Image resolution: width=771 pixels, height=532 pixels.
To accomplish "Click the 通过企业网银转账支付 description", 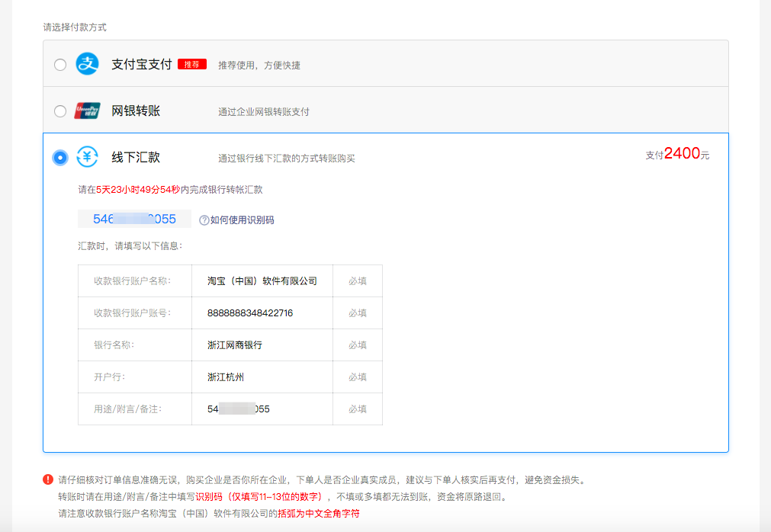I will (264, 112).
